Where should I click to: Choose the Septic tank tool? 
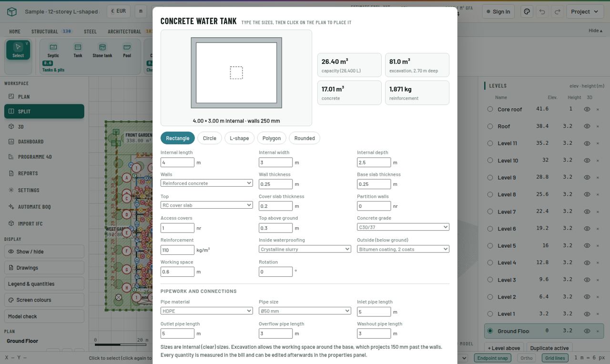pos(53,50)
